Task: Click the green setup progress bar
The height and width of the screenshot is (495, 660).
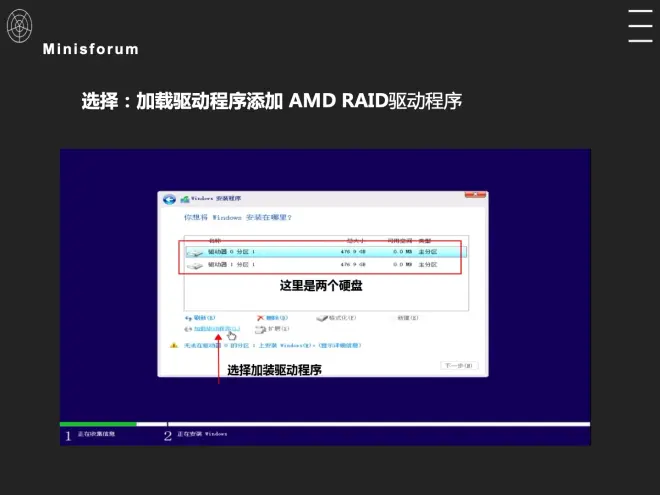Action: tap(98, 424)
